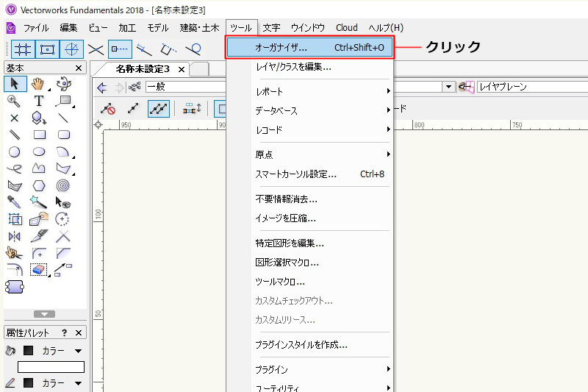Select the Rectangle tool
The image size is (588, 392).
pos(40,135)
